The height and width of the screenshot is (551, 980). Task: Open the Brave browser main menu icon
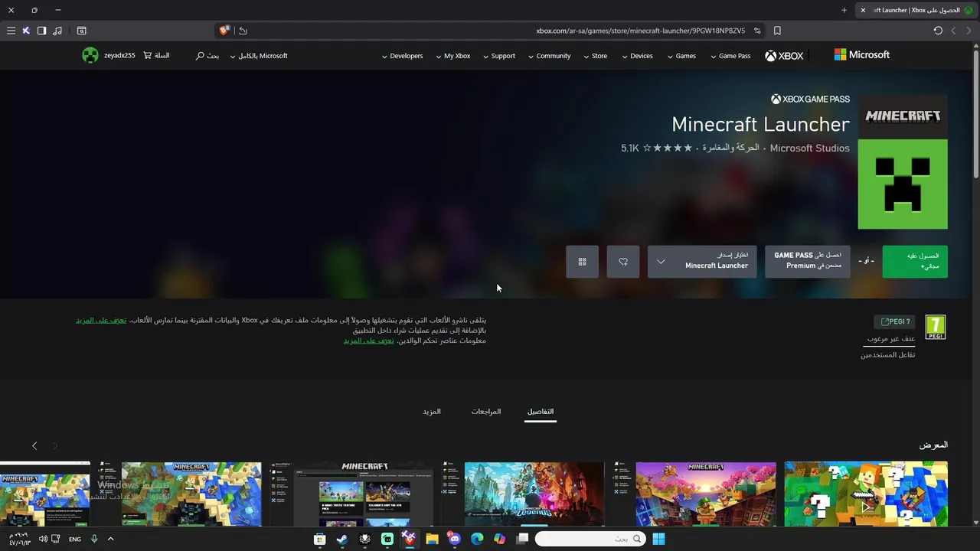[x=11, y=31]
